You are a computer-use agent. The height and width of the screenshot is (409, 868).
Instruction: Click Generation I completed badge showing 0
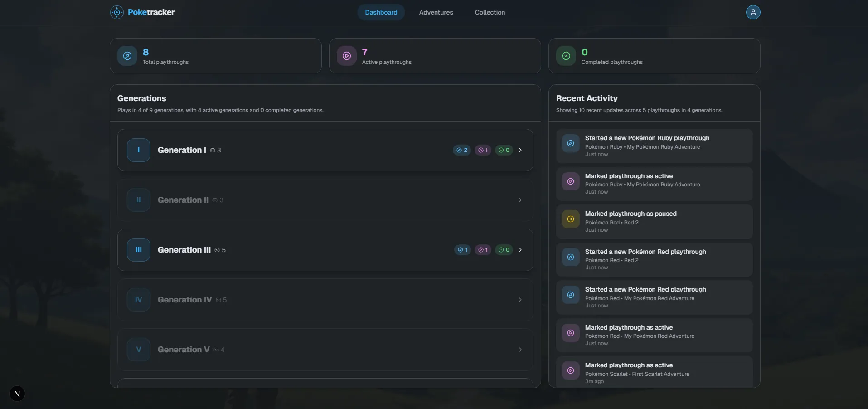[x=504, y=150]
